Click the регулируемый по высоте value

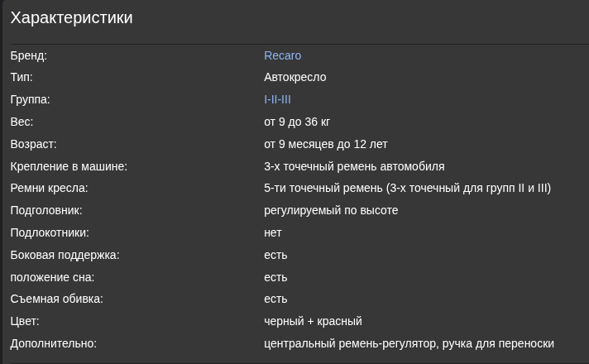tap(331, 210)
